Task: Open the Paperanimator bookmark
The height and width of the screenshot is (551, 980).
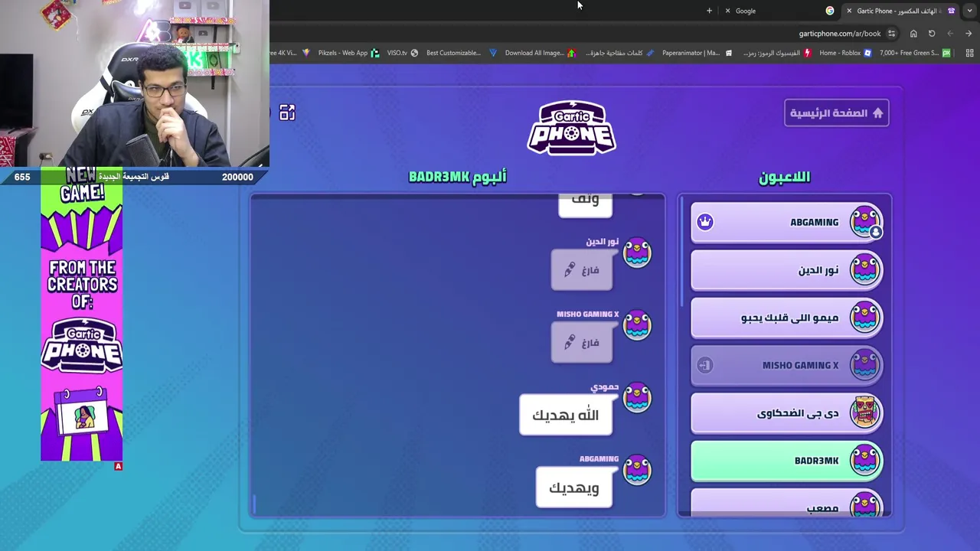Action: tap(697, 53)
